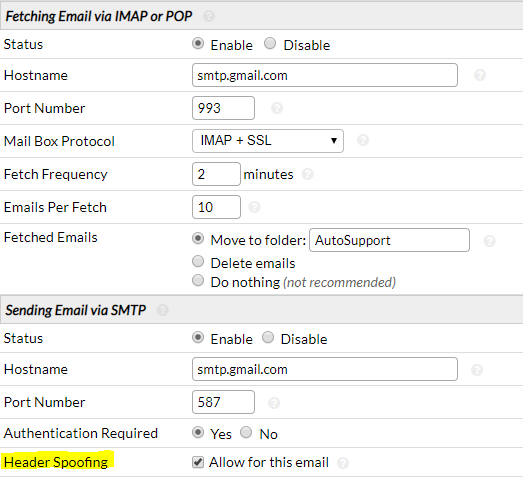This screenshot has width=523, height=477.
Task: Click the SMTP Hostname input field
Action: click(325, 369)
